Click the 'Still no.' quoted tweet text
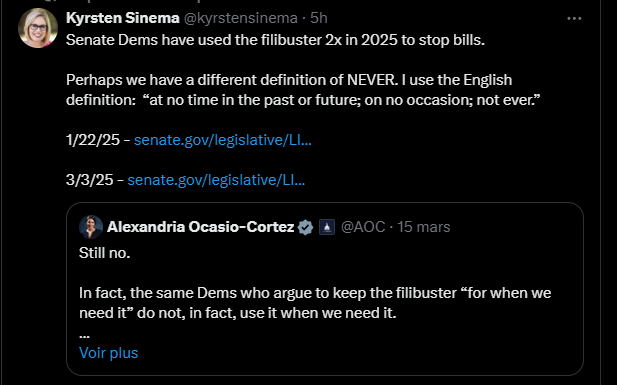The width and height of the screenshot is (617, 385). [105, 253]
